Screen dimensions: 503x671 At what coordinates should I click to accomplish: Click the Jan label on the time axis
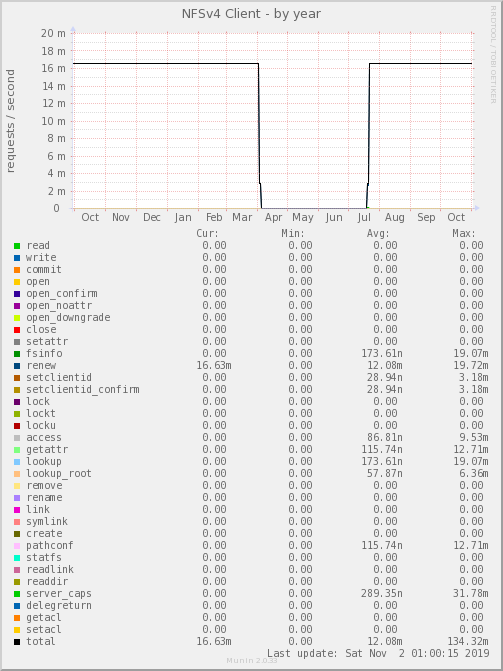(183, 217)
